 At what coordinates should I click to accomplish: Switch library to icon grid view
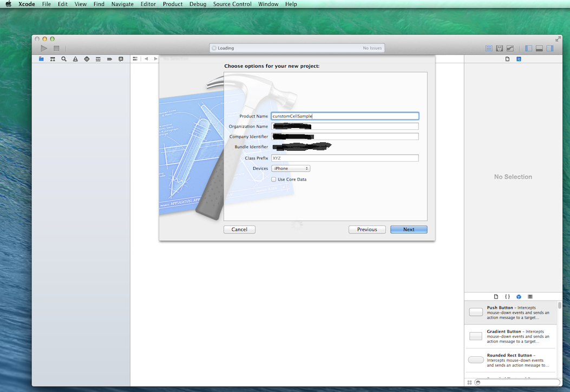click(469, 383)
